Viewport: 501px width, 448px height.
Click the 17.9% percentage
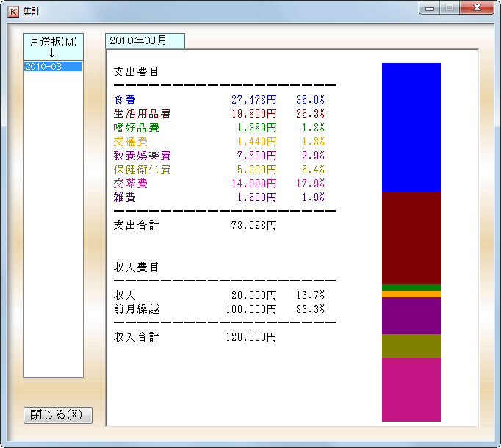pos(310,184)
